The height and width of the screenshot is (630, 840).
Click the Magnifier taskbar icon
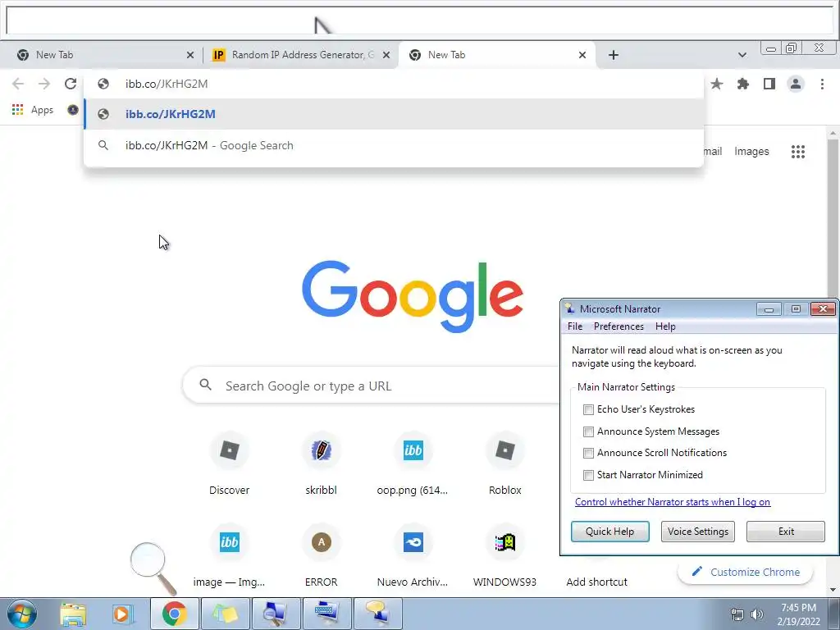tap(276, 614)
